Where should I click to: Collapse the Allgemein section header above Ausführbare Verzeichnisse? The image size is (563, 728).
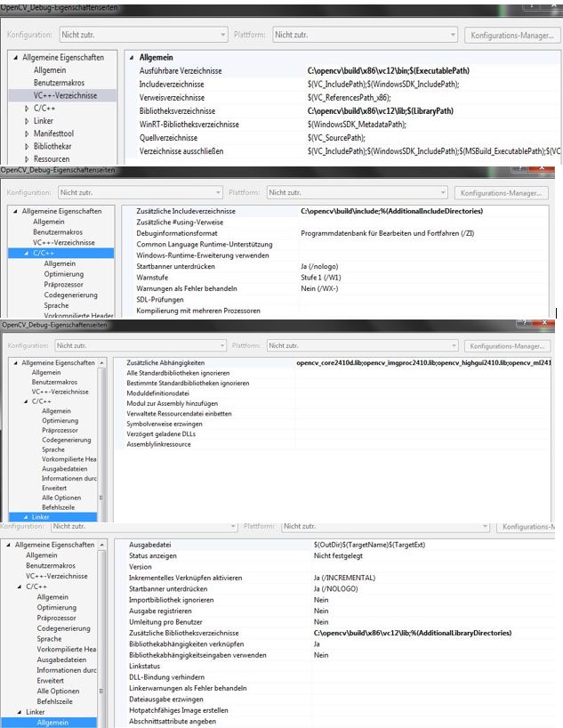click(132, 58)
